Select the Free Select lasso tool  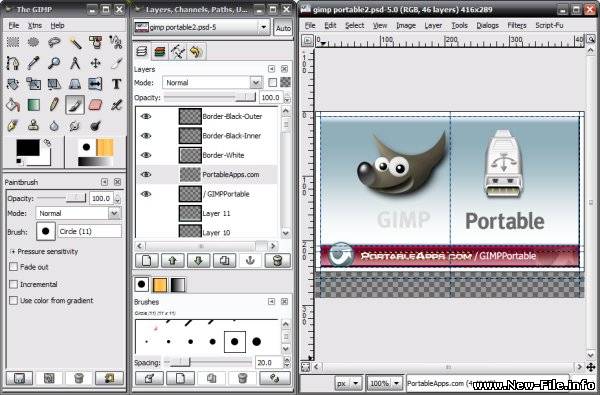click(54, 42)
